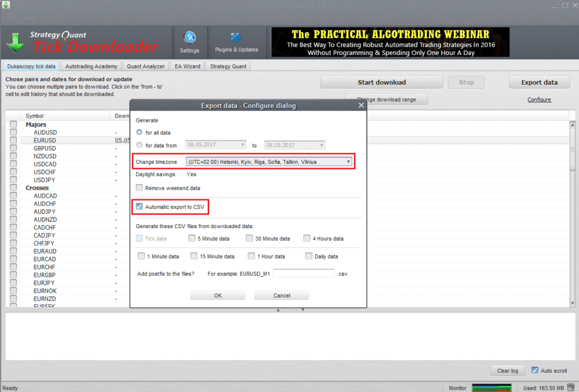This screenshot has width=579, height=392.
Task: Click scrollbar down arrow of symbol list
Action: click(572, 303)
